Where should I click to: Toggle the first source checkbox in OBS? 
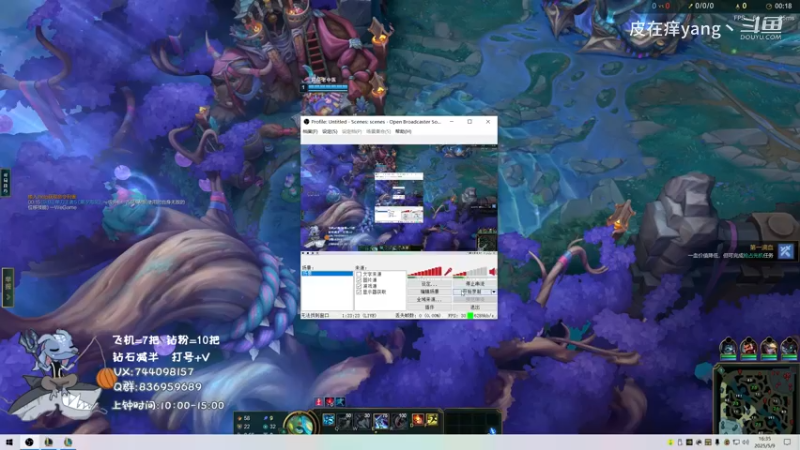coord(359,274)
